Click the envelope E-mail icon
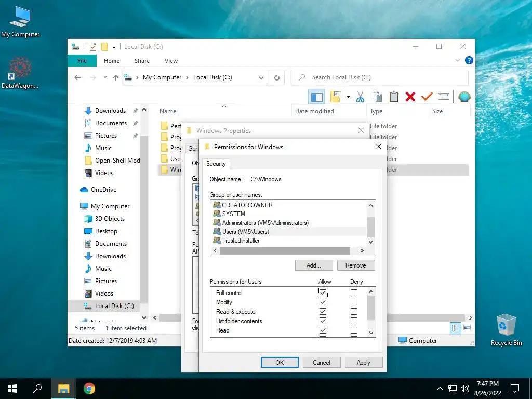532x399 pixels. pyautogui.click(x=444, y=97)
